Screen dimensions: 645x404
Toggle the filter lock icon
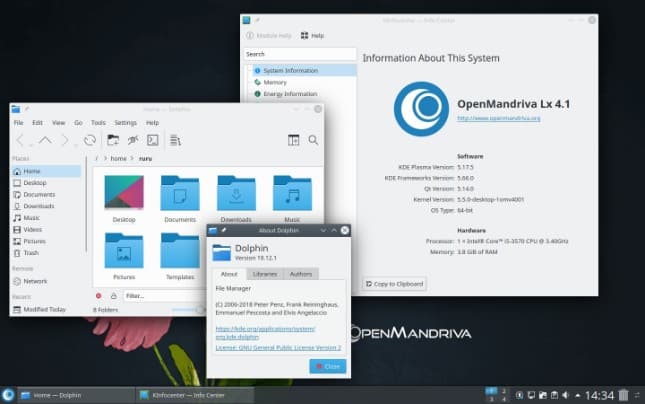click(x=114, y=296)
